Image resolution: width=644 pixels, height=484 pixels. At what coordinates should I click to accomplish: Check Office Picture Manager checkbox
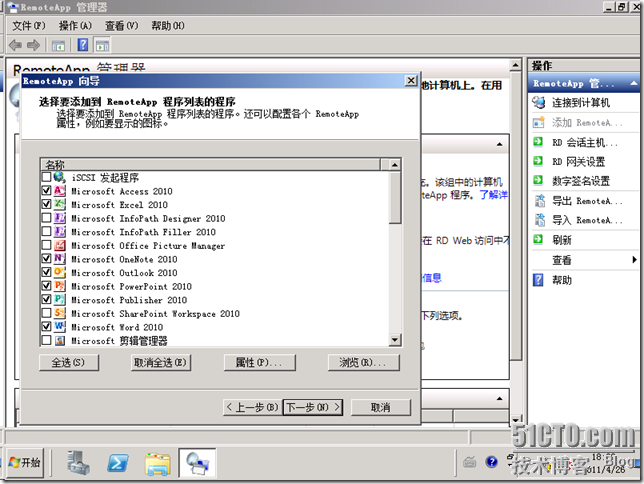(x=46, y=245)
